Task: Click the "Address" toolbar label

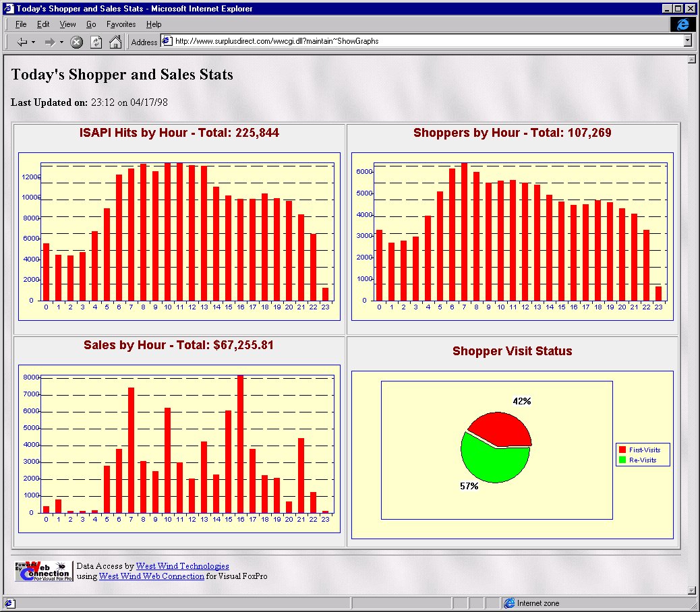Action: tap(144, 42)
